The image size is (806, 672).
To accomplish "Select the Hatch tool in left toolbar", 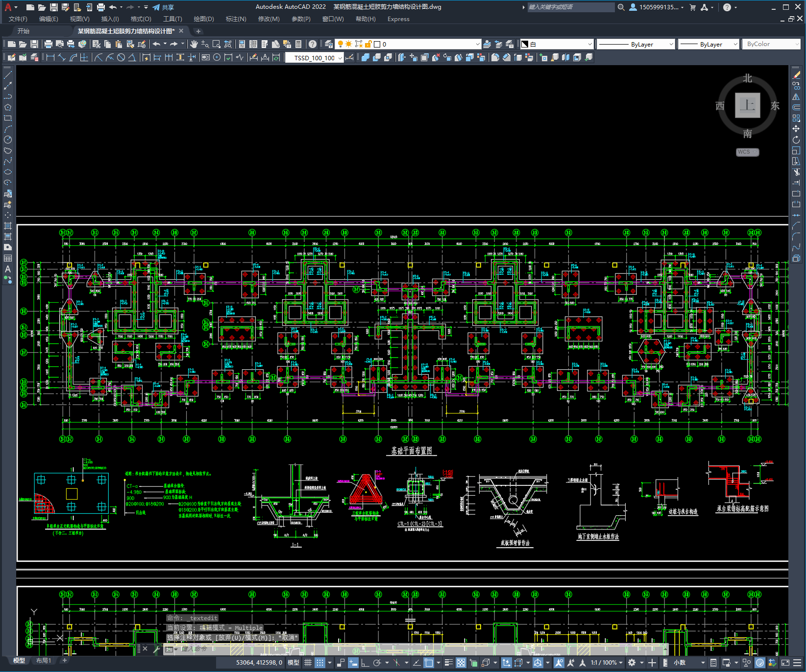I will pos(8,226).
